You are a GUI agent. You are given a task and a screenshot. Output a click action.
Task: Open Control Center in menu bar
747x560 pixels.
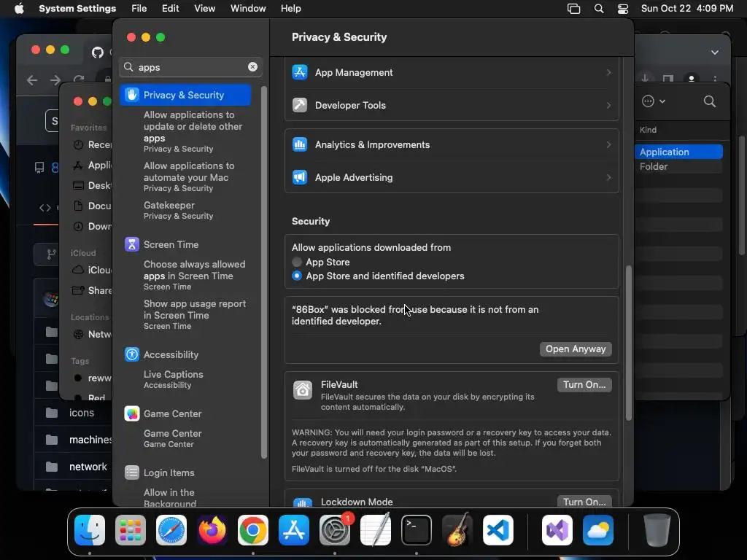pyautogui.click(x=623, y=9)
